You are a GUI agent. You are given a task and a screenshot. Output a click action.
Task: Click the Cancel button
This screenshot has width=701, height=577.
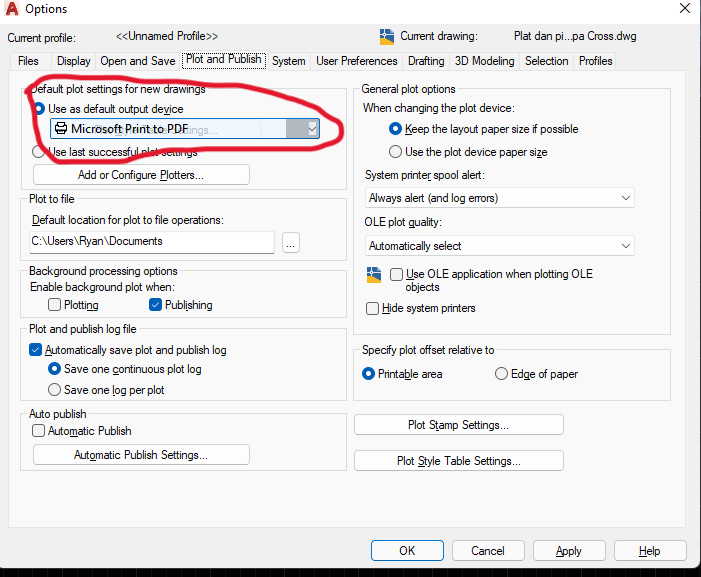coord(488,551)
